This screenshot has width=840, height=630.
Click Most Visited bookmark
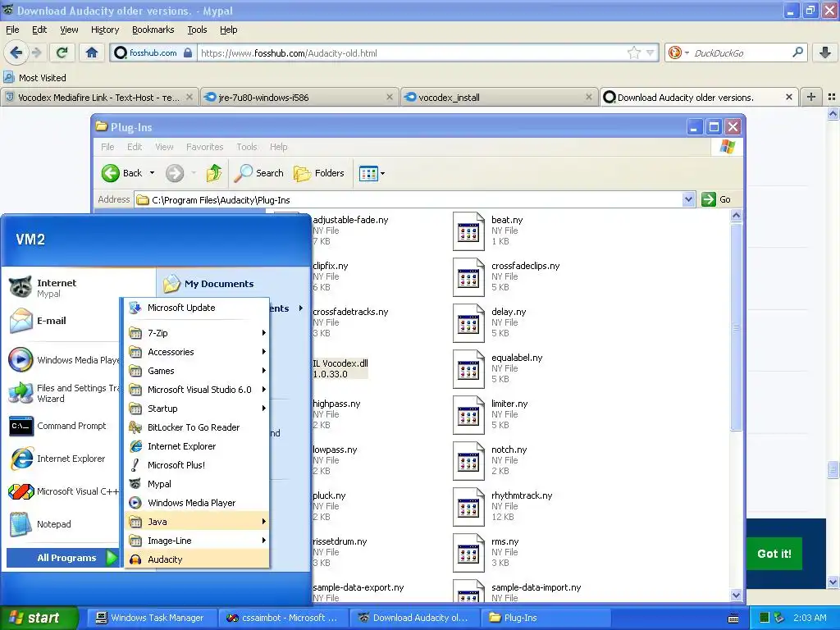(x=35, y=78)
